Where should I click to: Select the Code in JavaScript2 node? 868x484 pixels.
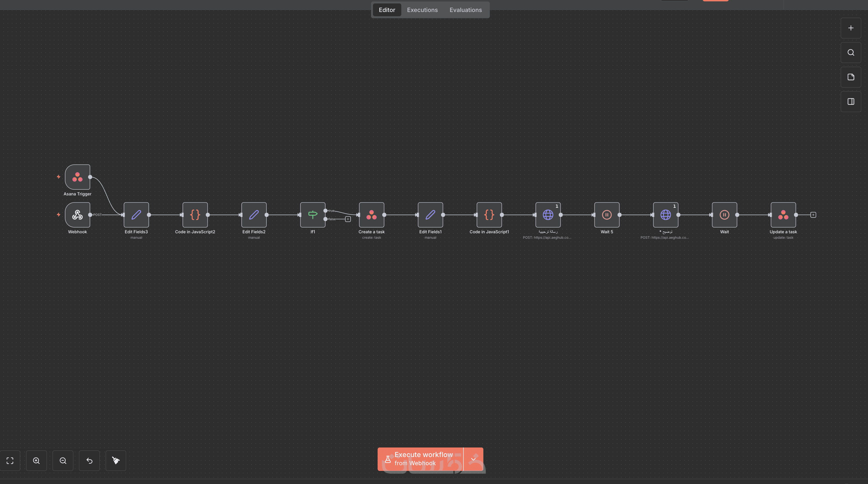(195, 215)
